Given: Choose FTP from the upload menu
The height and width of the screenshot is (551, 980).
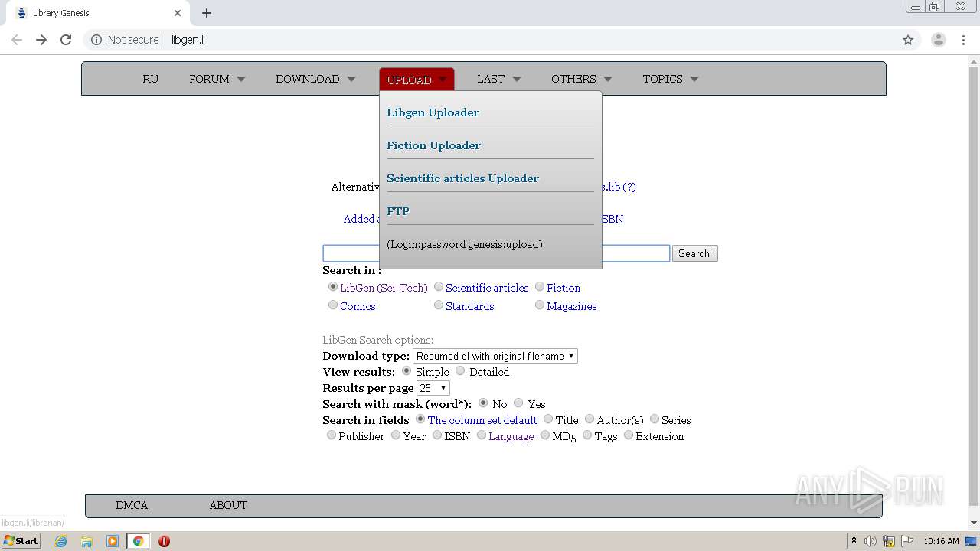Looking at the screenshot, I should (x=398, y=211).
